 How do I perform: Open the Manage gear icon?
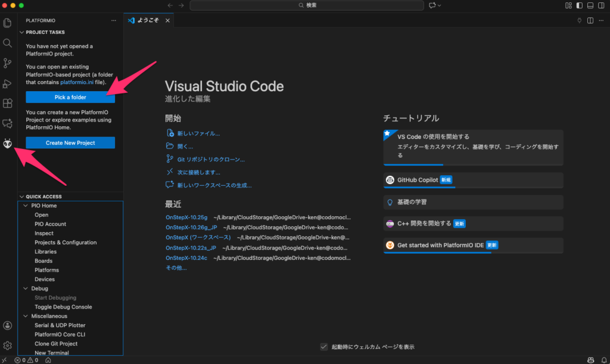[x=8, y=346]
